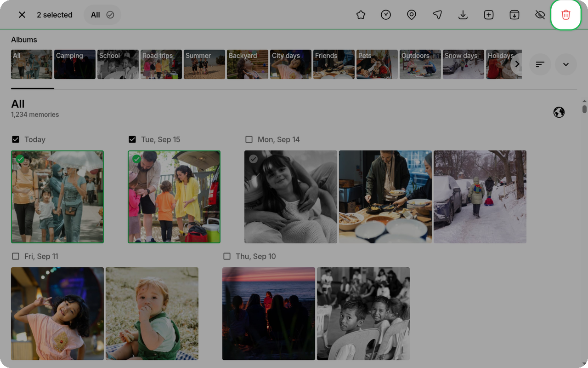
Task: Open the All album tab
Action: point(32,64)
